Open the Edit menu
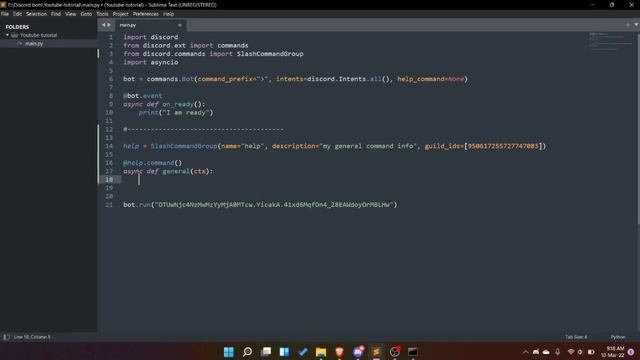Screen dimensions: 640x360 point(17,14)
